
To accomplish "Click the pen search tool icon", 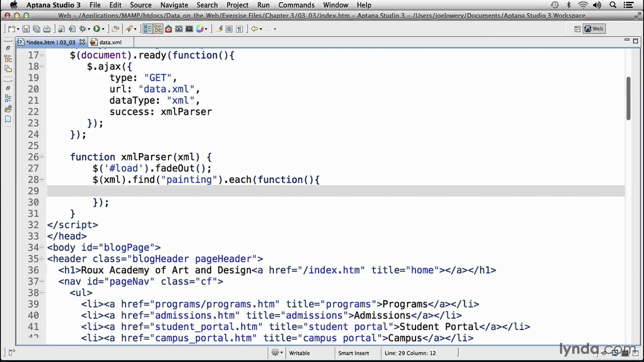I will click(129, 29).
